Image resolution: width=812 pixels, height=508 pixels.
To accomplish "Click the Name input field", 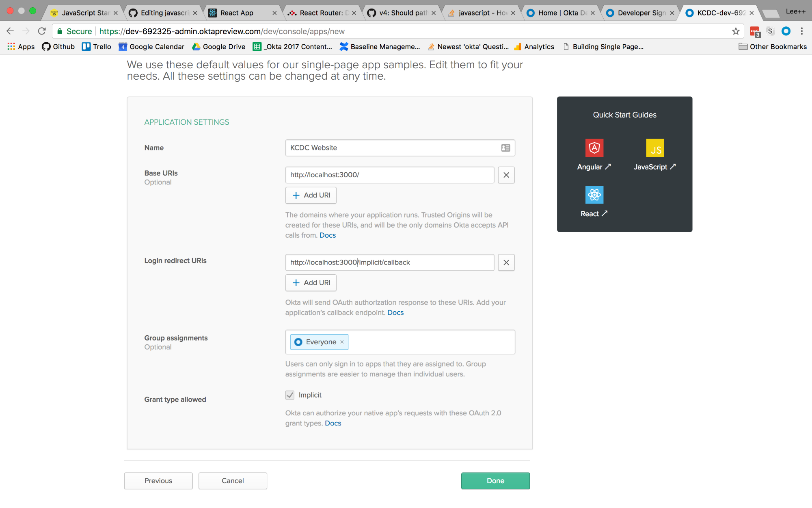I will pyautogui.click(x=399, y=148).
